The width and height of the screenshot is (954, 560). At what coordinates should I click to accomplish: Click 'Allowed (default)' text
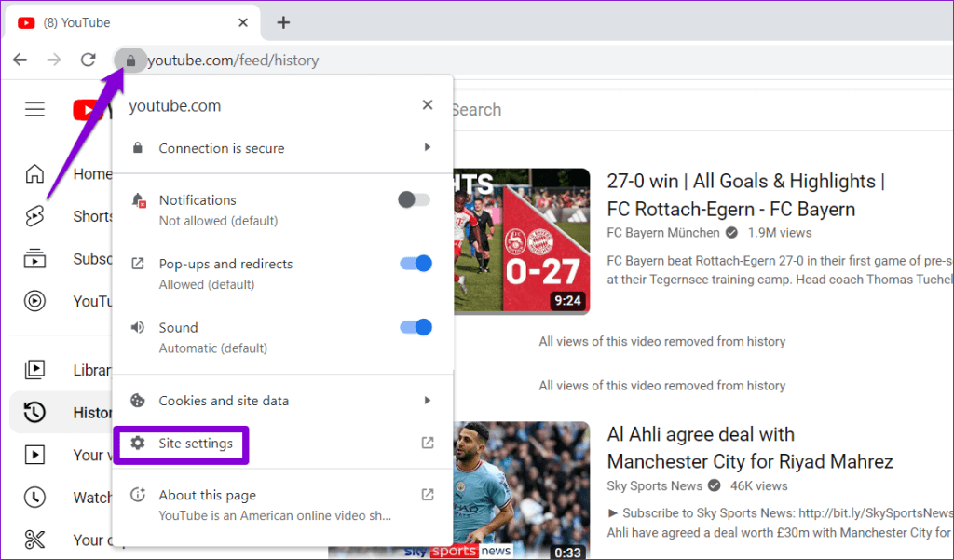207,284
